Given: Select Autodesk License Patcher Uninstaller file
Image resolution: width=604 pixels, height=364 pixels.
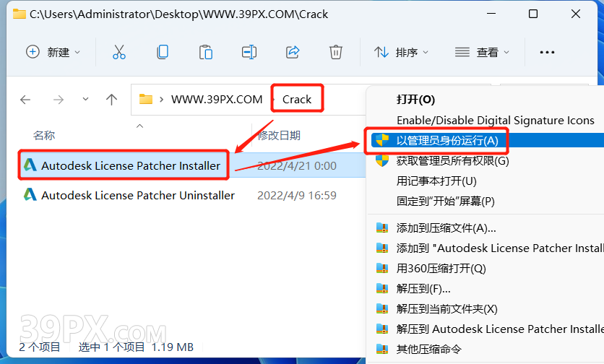Looking at the screenshot, I should click(x=137, y=196).
